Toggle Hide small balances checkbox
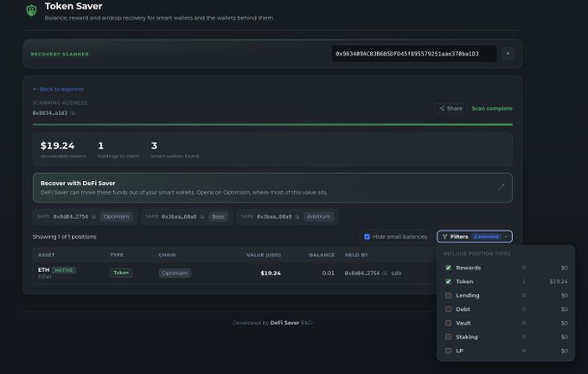The image size is (588, 374). (x=367, y=237)
